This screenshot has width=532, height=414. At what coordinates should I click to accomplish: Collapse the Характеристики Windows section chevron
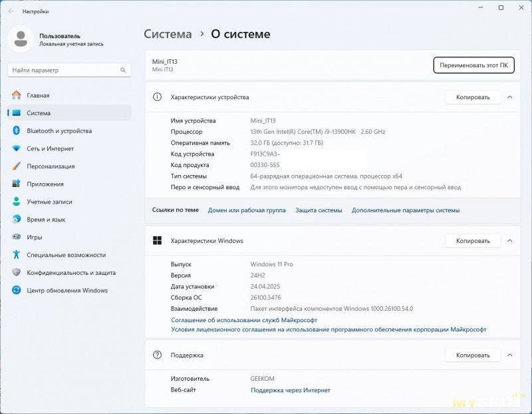tap(509, 240)
